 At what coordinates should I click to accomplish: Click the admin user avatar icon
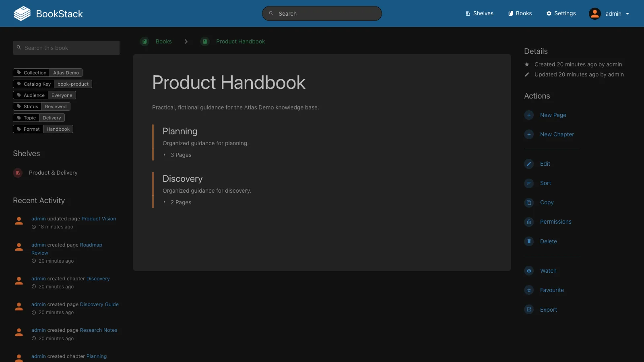coord(595,14)
